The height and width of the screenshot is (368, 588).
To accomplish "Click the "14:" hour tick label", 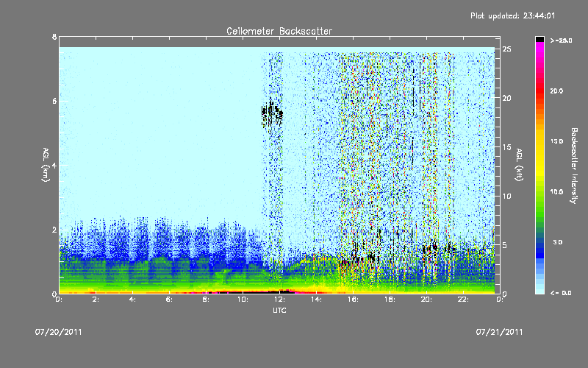I will [x=316, y=300].
